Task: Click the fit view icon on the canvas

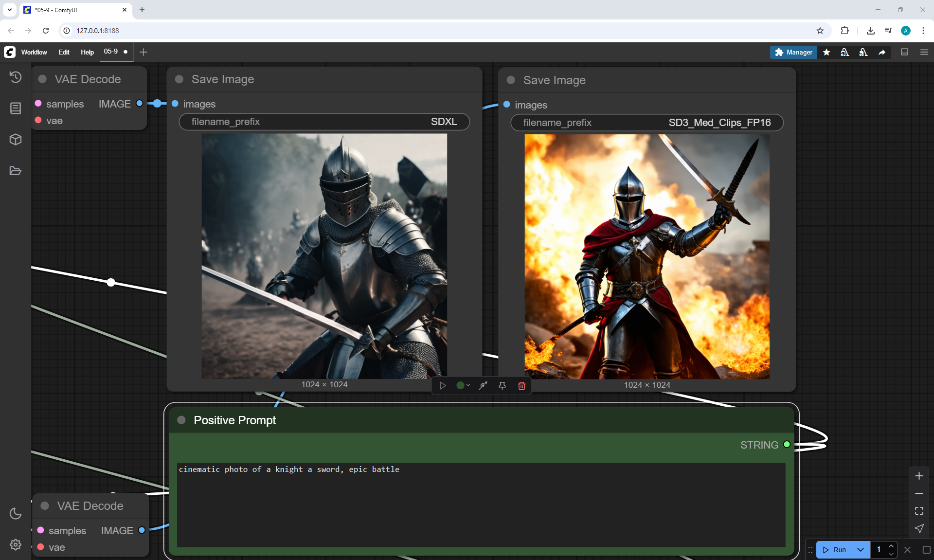Action: pos(919,511)
